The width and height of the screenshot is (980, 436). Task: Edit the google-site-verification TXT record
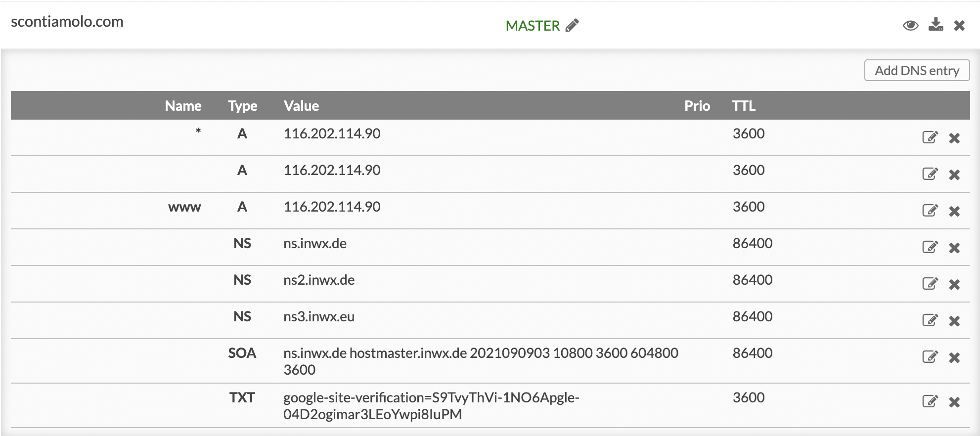tap(930, 401)
